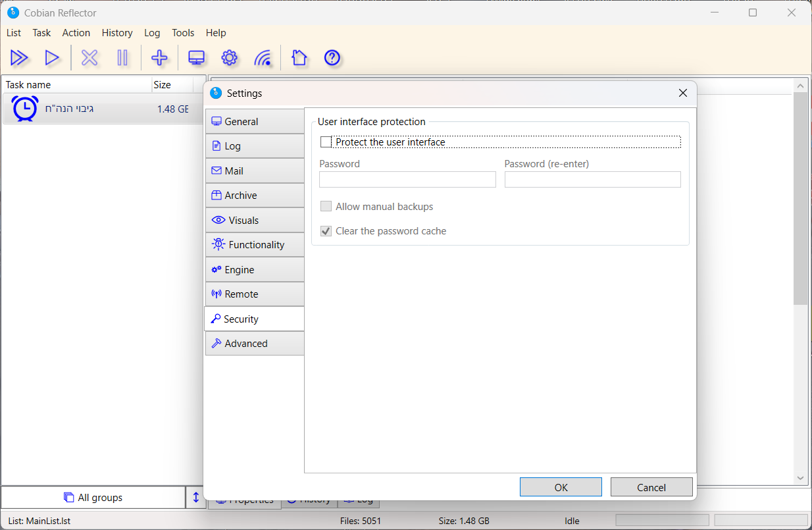Open the All groups selector
Screen dimensions: 812x530
pyautogui.click(x=93, y=498)
